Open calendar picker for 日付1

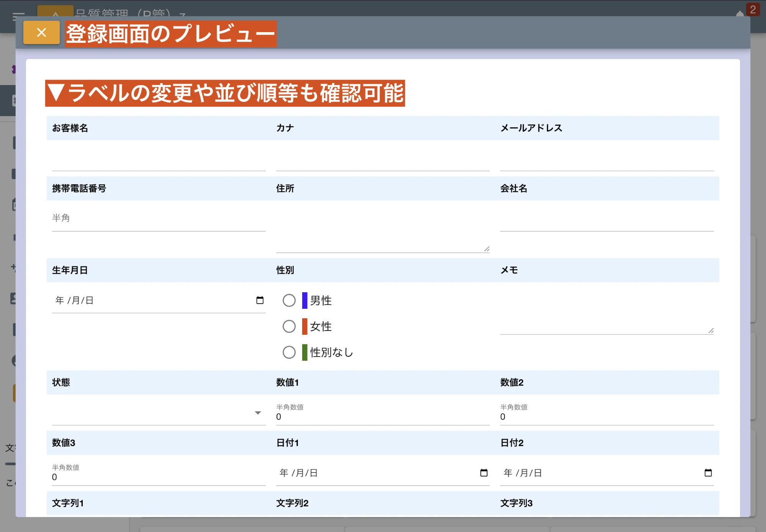[484, 473]
